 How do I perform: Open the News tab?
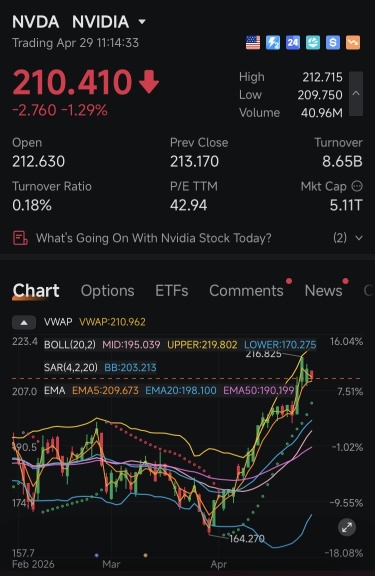(324, 291)
